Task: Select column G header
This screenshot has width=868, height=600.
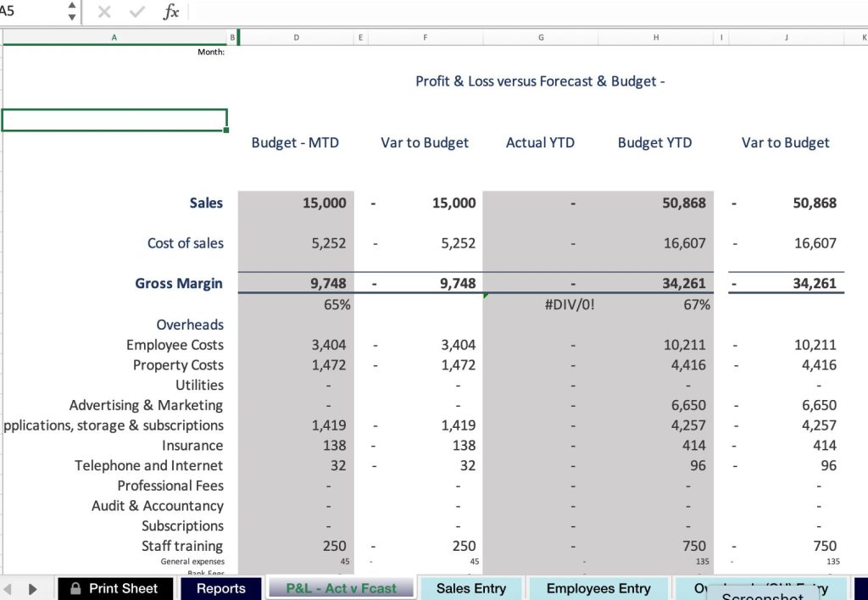Action: click(540, 37)
